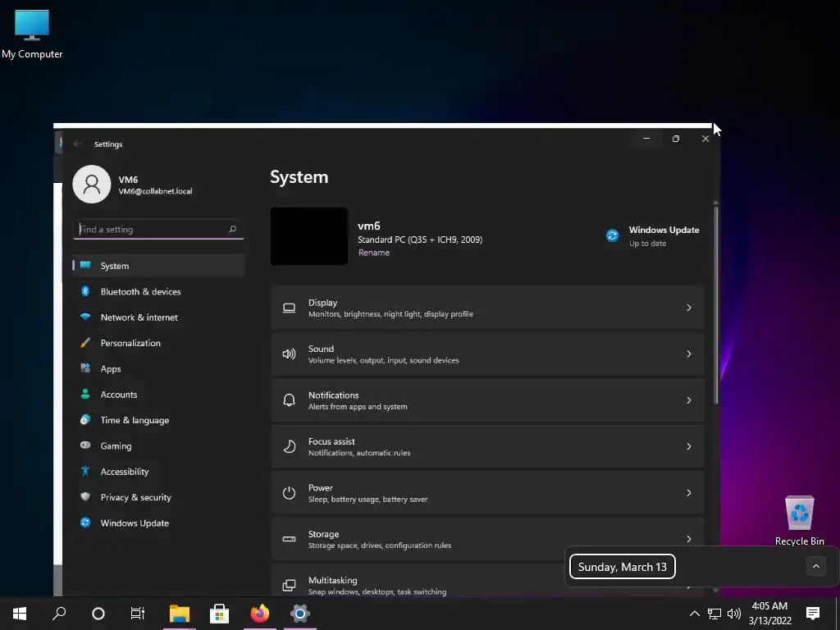
Task: Open network icon in system tray
Action: [714, 614]
